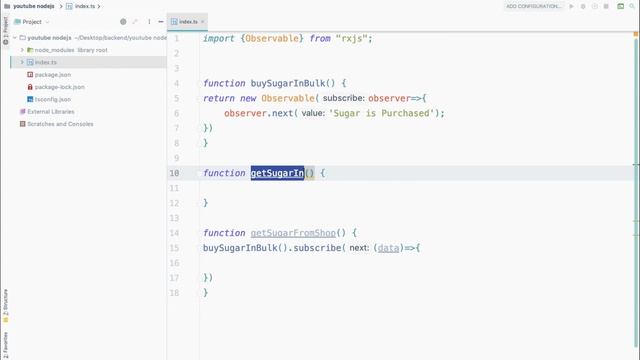This screenshot has width=640, height=360.
Task: Expand the index.ts tree node chevron
Action: click(x=22, y=62)
